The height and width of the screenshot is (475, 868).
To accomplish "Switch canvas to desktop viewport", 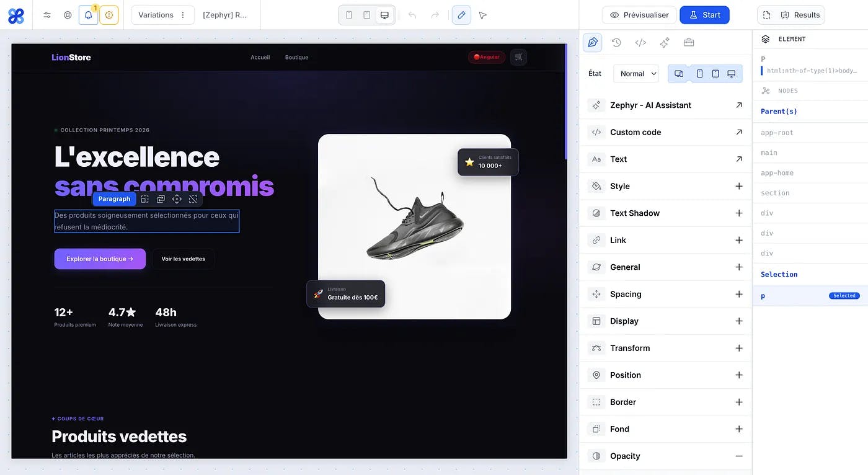I will point(385,15).
